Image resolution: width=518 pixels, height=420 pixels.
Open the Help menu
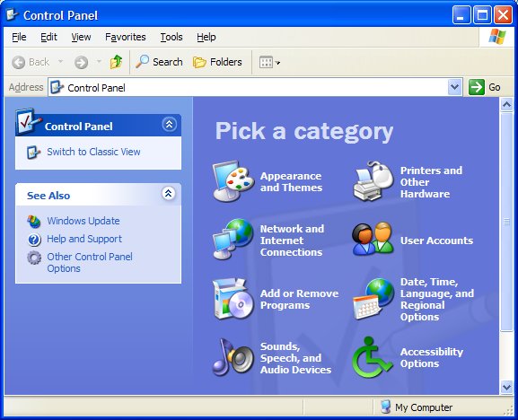[x=206, y=37]
